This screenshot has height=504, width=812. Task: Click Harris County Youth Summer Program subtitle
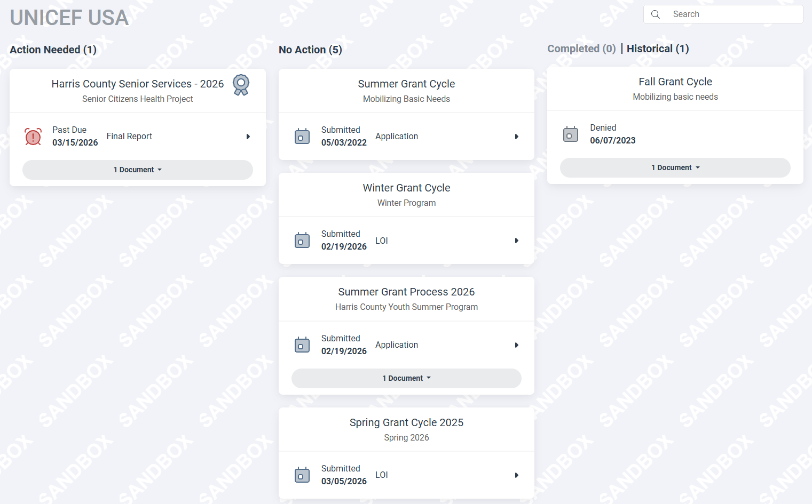point(406,307)
